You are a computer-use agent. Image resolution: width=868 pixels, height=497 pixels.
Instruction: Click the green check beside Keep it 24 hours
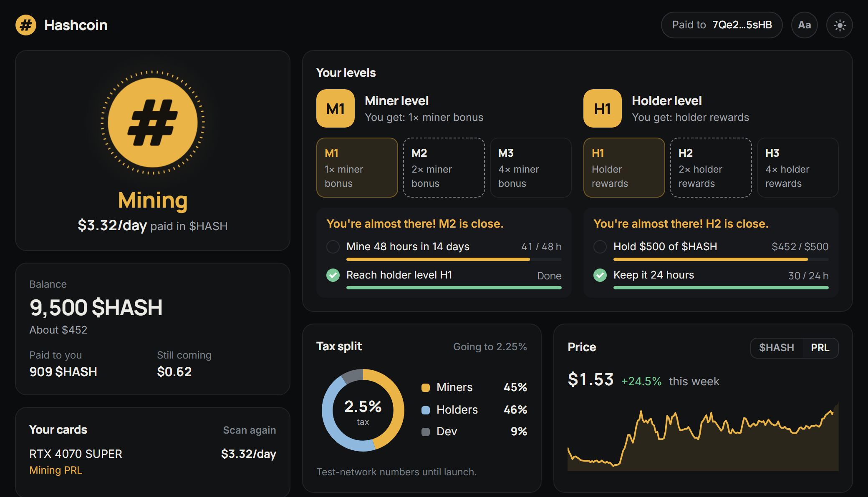tap(600, 275)
